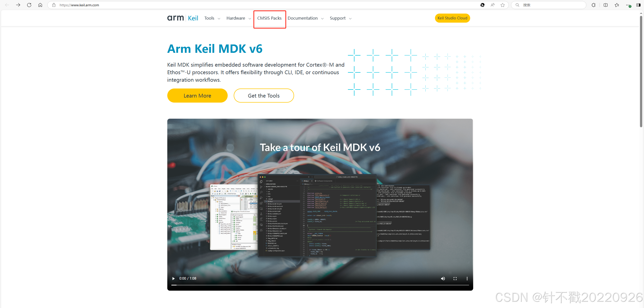
Task: Open the browser extensions icon
Action: click(593, 5)
